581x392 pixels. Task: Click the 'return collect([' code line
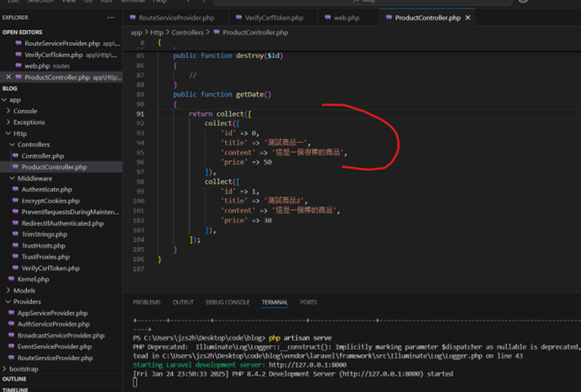(220, 114)
